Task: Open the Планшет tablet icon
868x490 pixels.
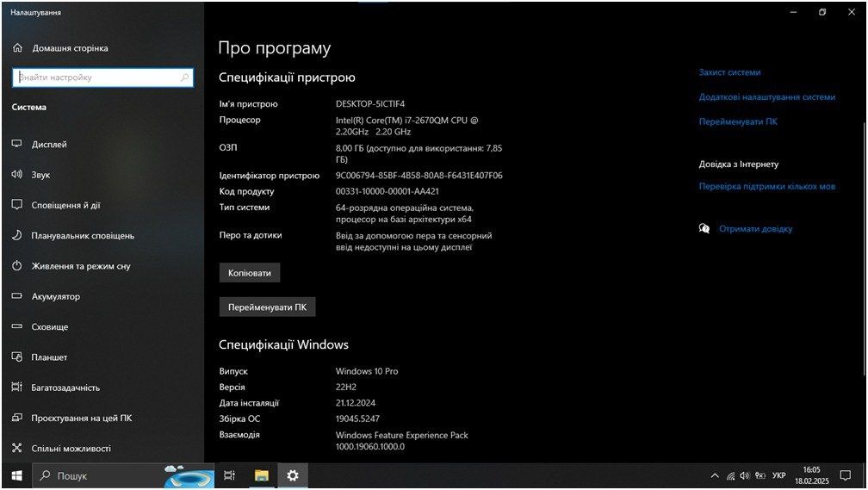Action: pyautogui.click(x=17, y=357)
